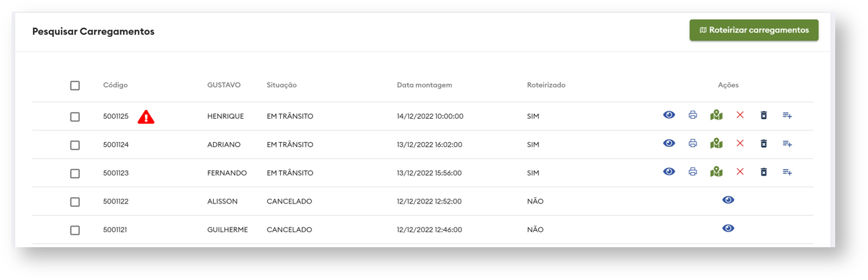Click date 14/12/2022 10:00:00

pos(430,117)
